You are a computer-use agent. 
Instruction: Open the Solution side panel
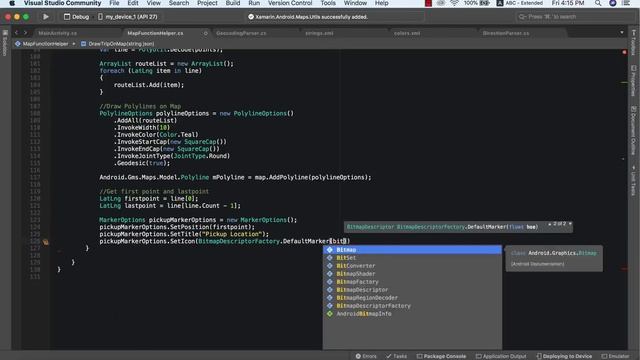[5, 43]
